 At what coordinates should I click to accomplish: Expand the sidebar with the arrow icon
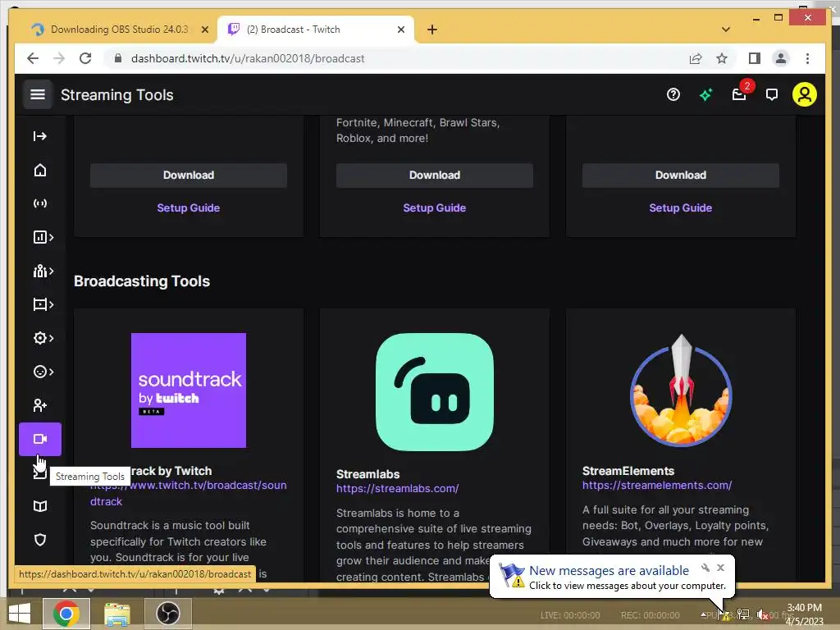(39, 136)
